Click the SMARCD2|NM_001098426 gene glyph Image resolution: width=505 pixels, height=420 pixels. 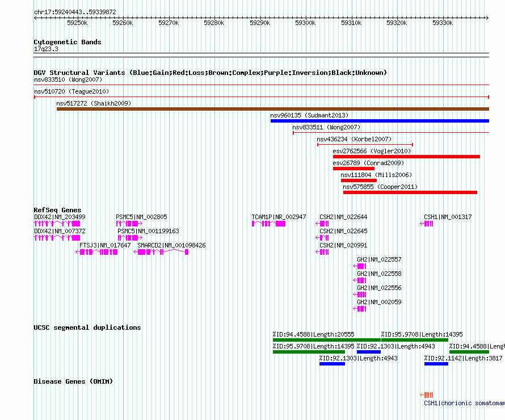tap(161, 252)
